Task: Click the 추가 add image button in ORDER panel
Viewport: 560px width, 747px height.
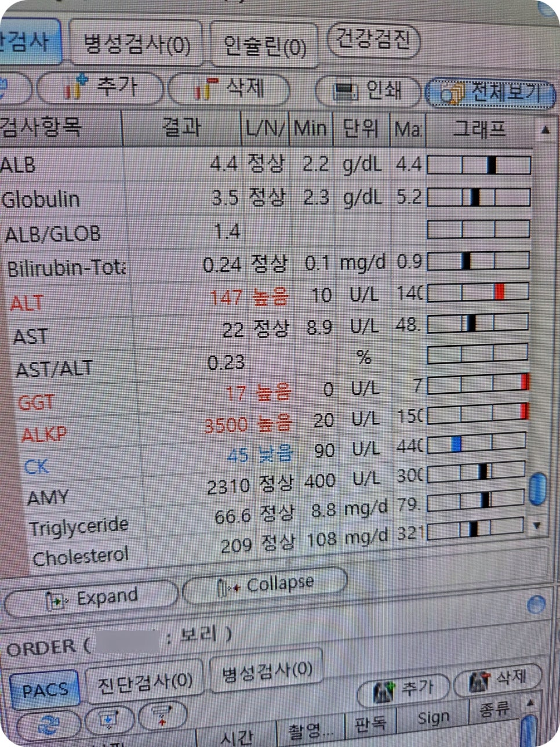Action: click(x=403, y=690)
